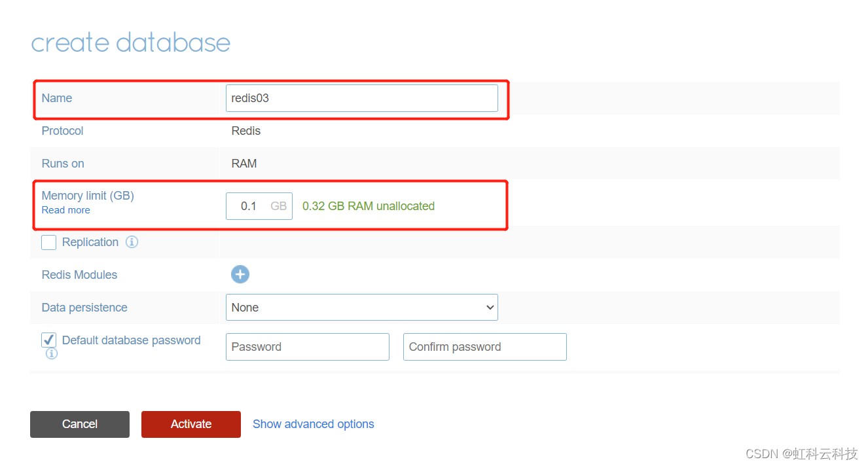The image size is (868, 466).
Task: Click the 'Runs on' label
Action: [63, 164]
